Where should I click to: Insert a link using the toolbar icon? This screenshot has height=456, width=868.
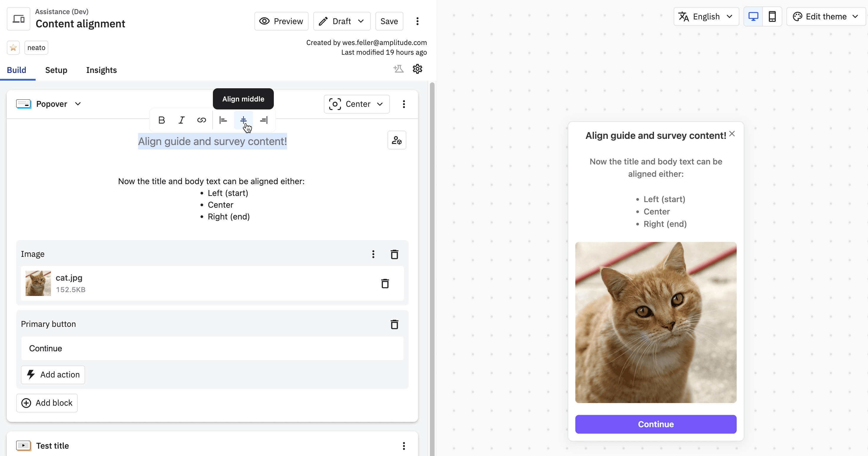201,120
